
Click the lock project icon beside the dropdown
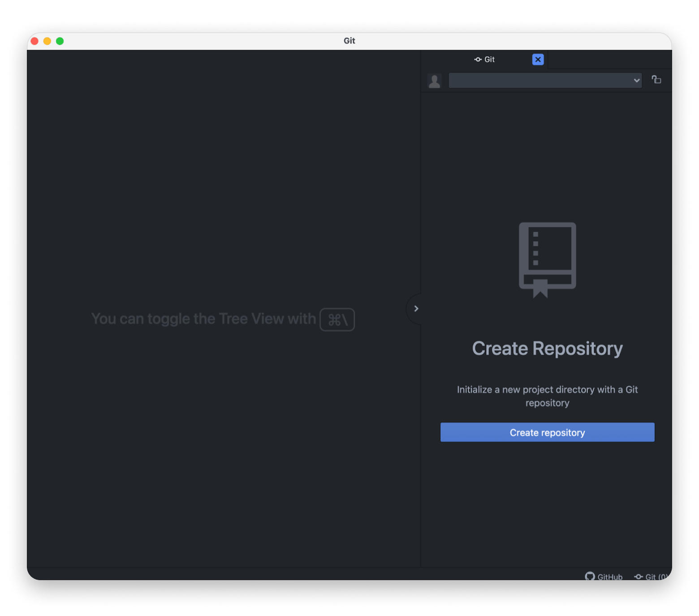click(656, 80)
